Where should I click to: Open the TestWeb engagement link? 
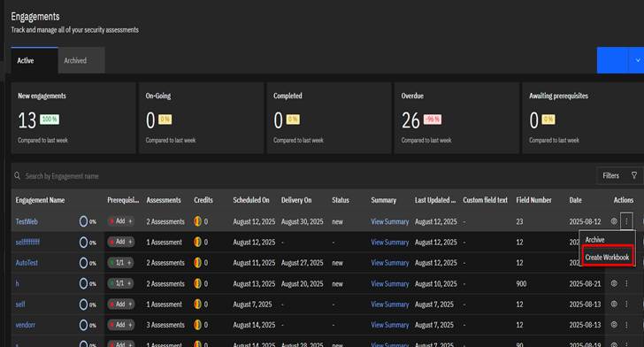click(x=27, y=221)
